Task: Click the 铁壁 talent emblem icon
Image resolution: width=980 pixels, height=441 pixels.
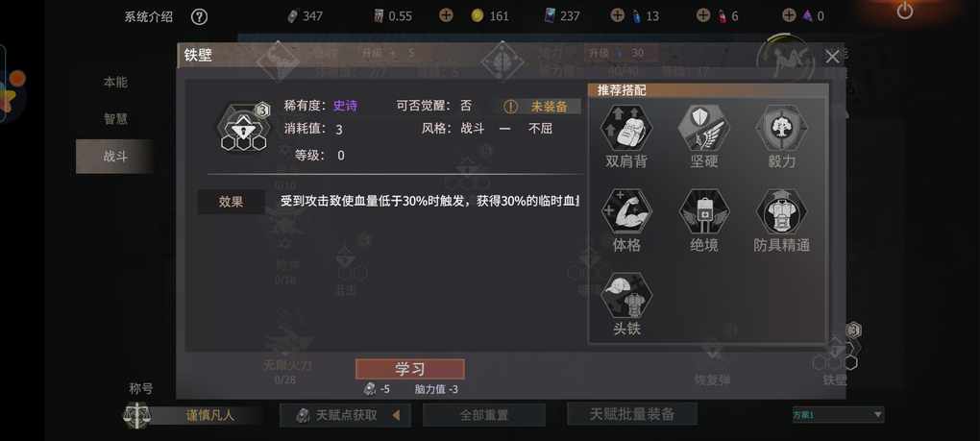Action: [243, 128]
